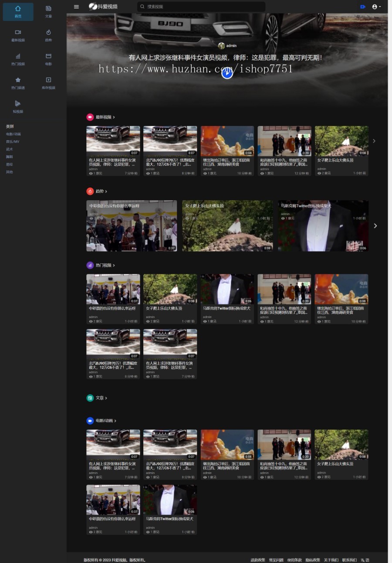Click the 抖爱视频 site logo

tap(103, 7)
